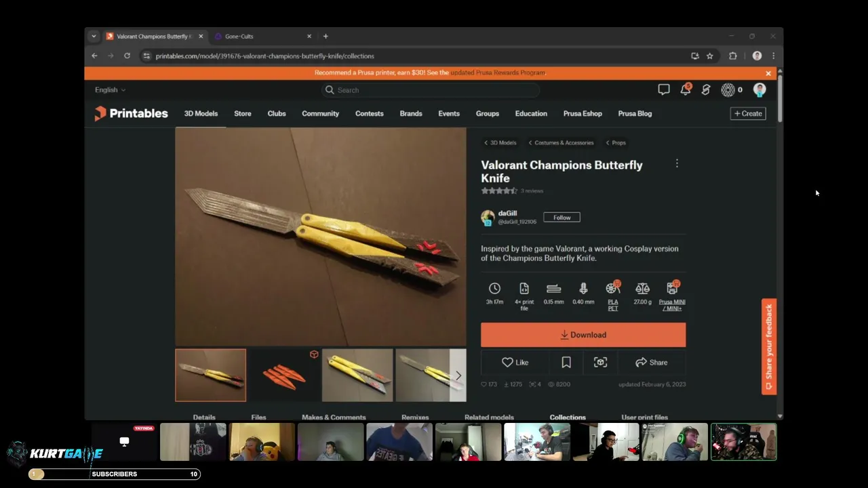Open the main knife photo

[321, 237]
